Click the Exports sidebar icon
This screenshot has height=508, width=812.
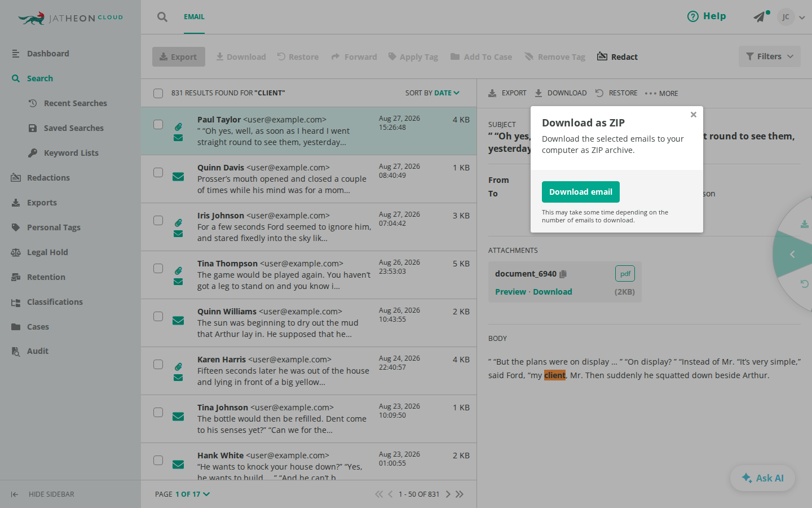[x=16, y=203]
